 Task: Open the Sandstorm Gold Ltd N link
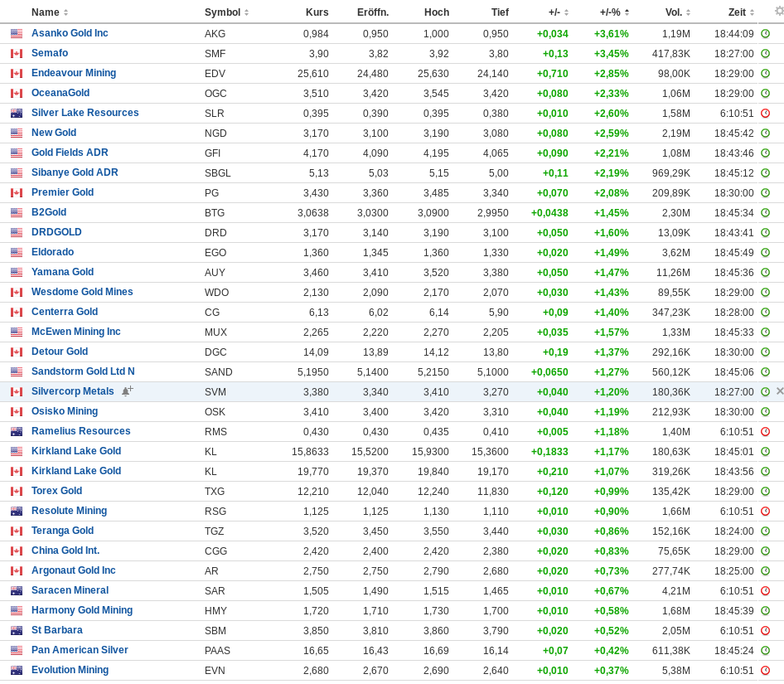point(83,371)
